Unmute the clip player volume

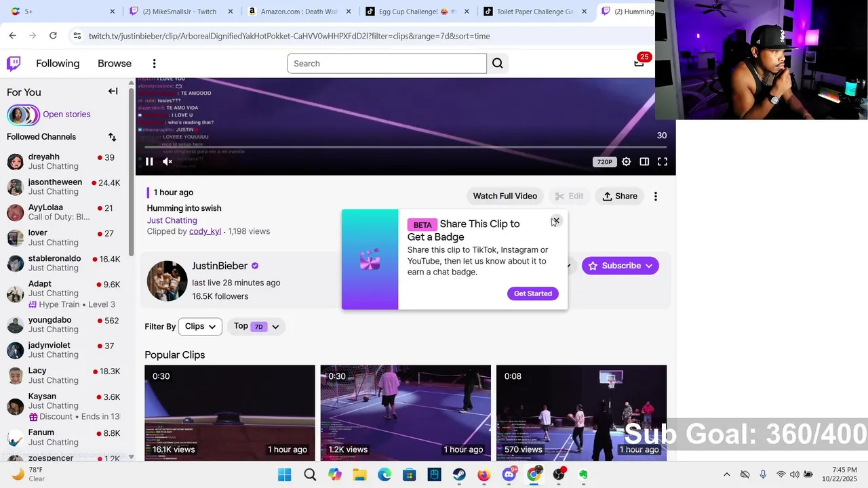(x=167, y=161)
